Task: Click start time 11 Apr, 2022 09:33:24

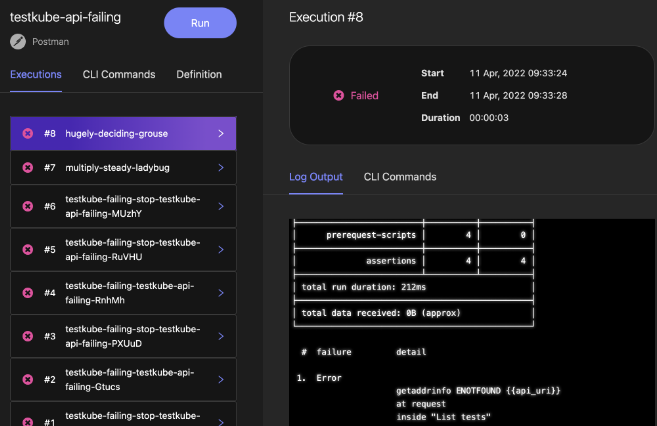Action: tap(518, 73)
